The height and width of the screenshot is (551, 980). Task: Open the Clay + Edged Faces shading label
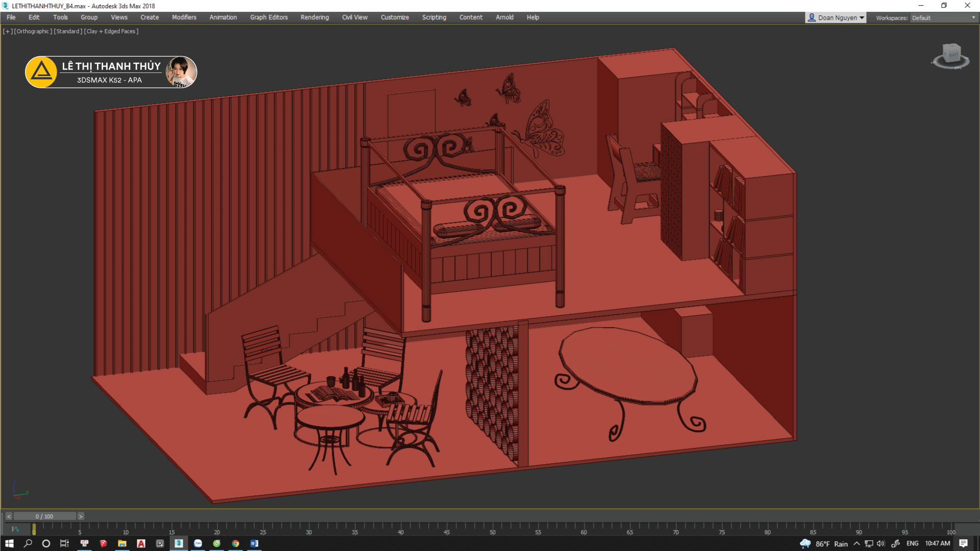coord(111,31)
